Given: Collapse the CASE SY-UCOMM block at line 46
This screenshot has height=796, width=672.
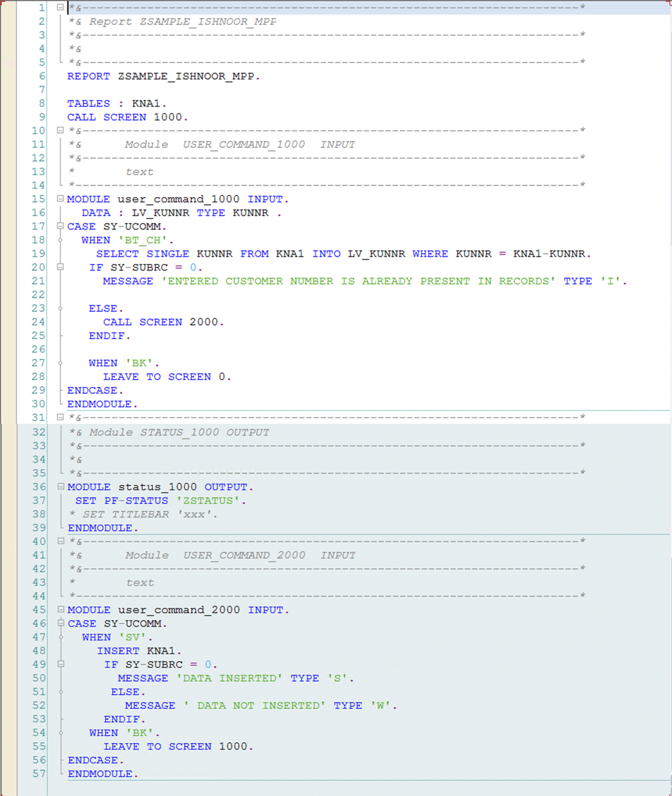Looking at the screenshot, I should coord(61,623).
